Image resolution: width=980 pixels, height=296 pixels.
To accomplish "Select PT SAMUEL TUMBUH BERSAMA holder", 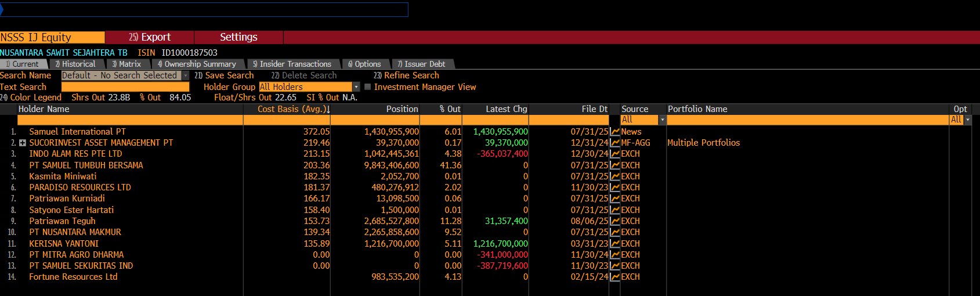I will click(86, 165).
